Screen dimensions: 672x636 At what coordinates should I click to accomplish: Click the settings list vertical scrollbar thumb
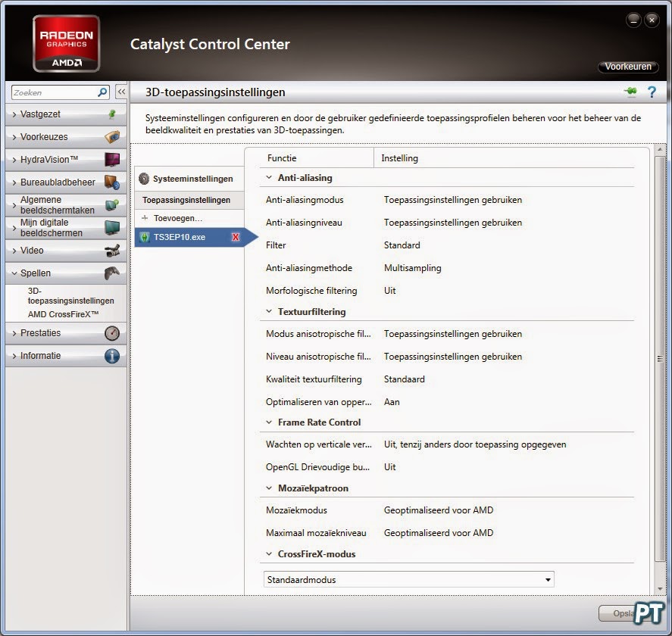[660, 359]
